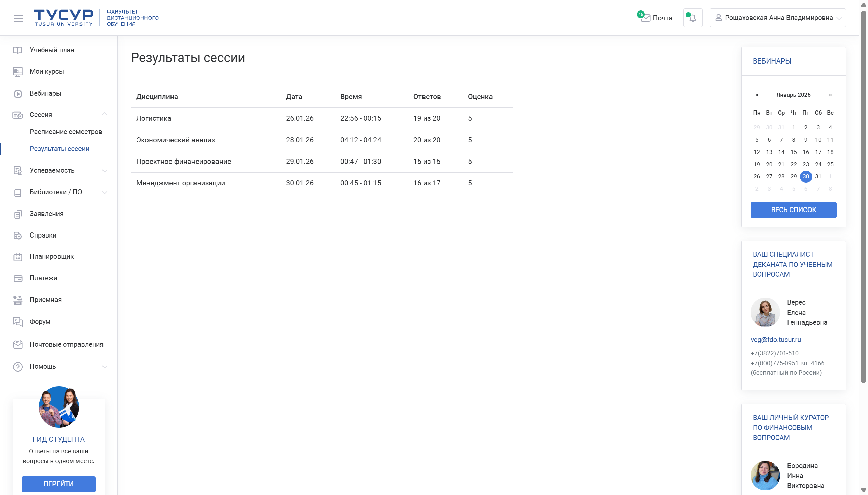Open Расписание семестров menu item
Viewport: 868px width, 495px height.
click(x=66, y=132)
